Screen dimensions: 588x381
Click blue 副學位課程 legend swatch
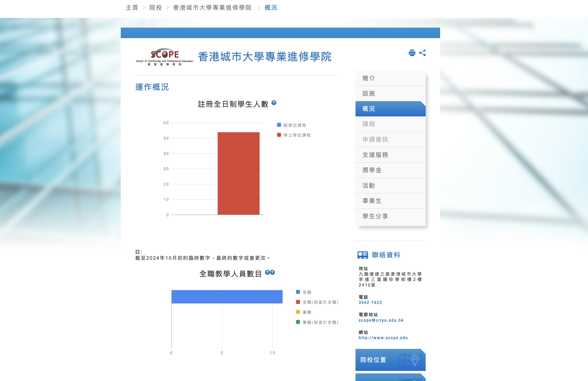tap(279, 125)
